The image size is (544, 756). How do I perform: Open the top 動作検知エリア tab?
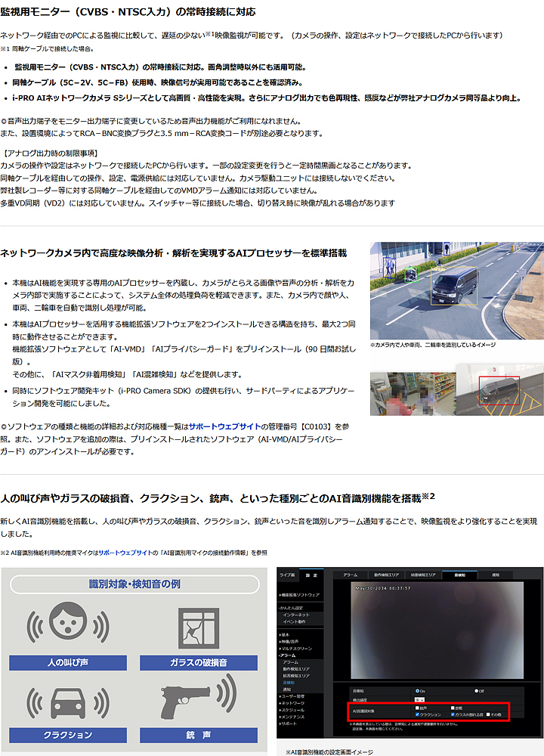point(386,575)
